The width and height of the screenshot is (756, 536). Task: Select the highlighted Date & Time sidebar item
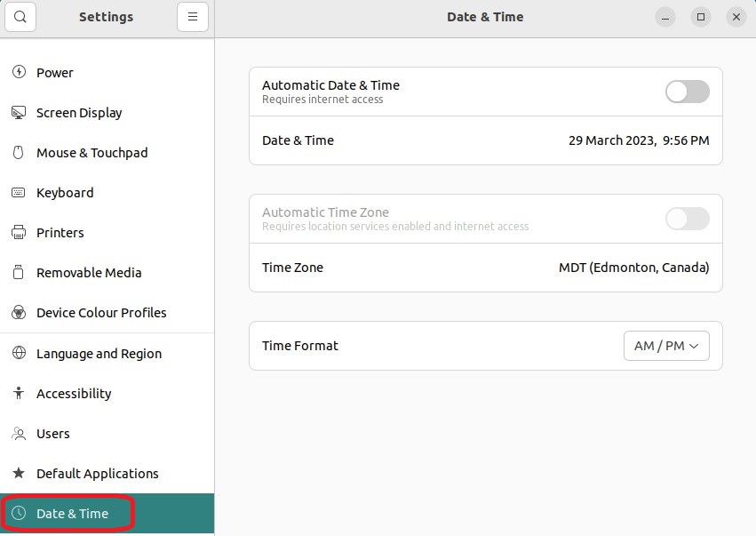72,514
